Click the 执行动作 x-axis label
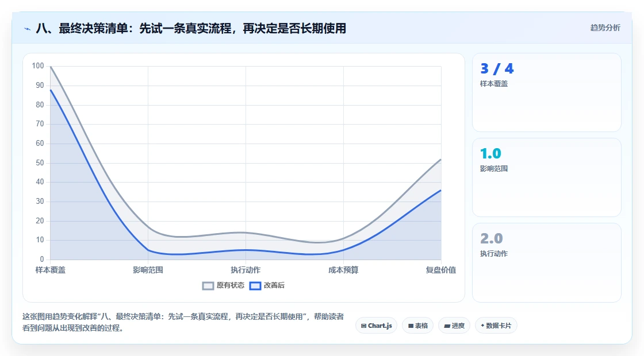This screenshot has height=356, width=644. tap(246, 270)
